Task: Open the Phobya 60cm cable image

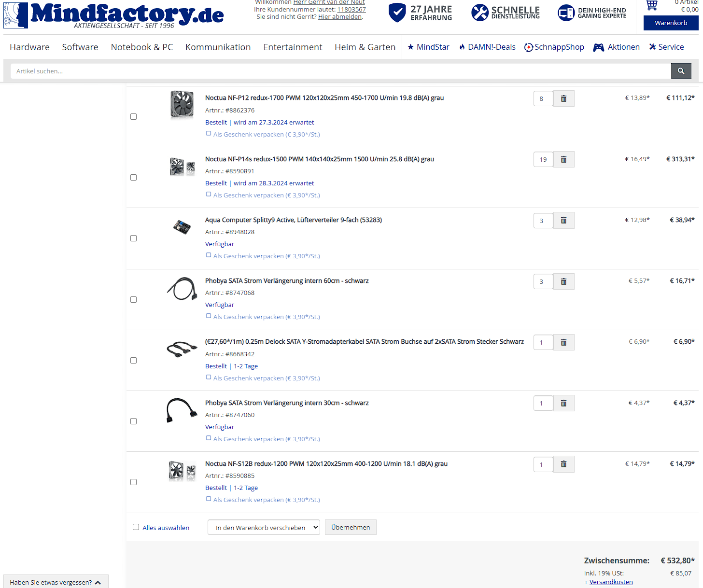Action: [x=182, y=289]
